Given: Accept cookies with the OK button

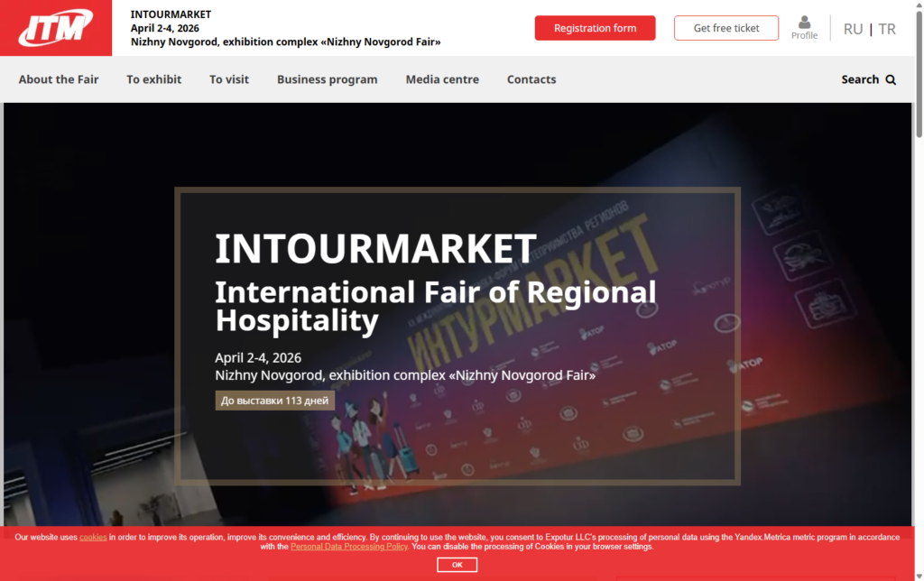Looking at the screenshot, I should (457, 565).
